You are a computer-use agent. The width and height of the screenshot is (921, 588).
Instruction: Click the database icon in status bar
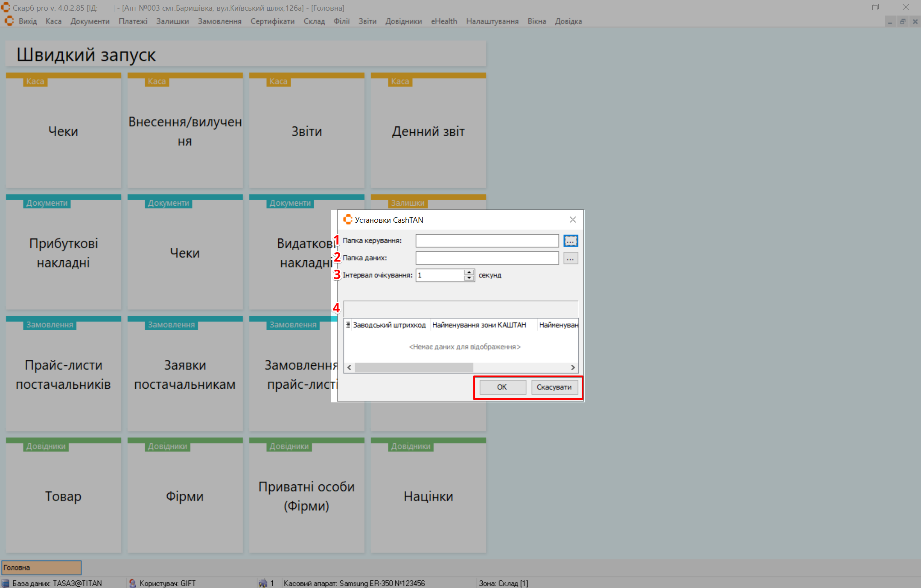point(6,583)
